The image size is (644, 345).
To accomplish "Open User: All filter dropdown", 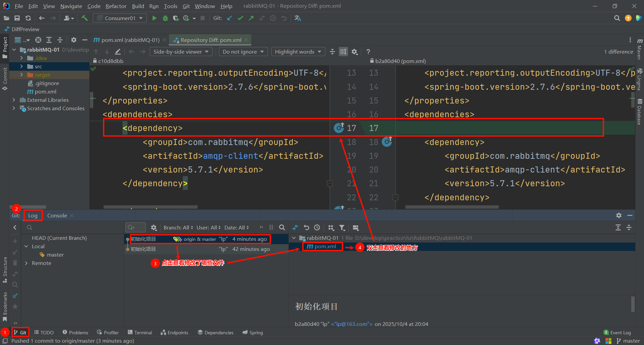I will pyautogui.click(x=208, y=227).
